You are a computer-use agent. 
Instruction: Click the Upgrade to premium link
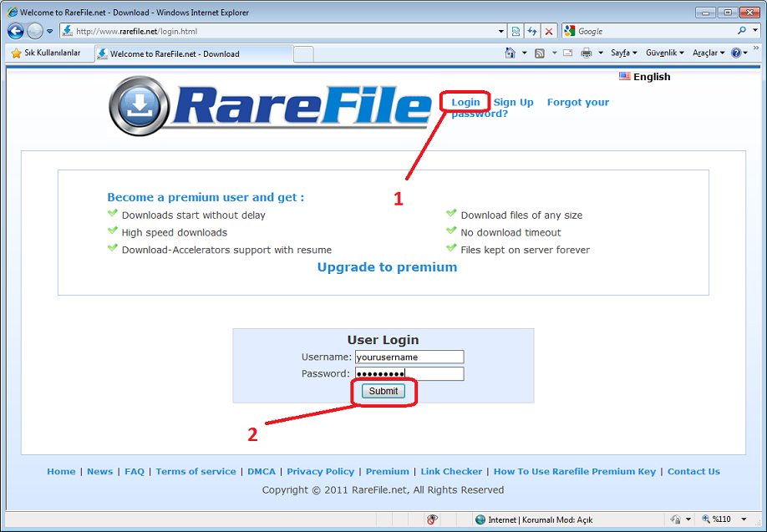tap(387, 267)
